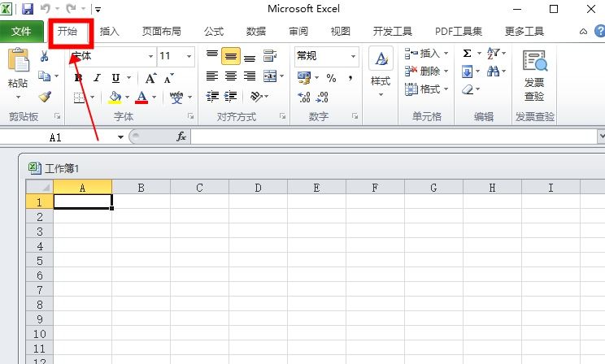Click the fx Insert Function button
The image size is (605, 364).
(181, 136)
